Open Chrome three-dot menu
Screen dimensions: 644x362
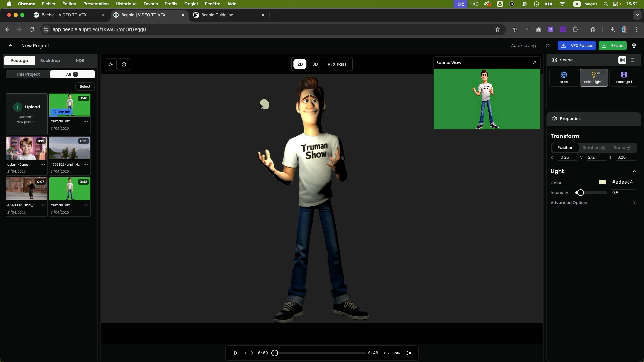click(637, 29)
